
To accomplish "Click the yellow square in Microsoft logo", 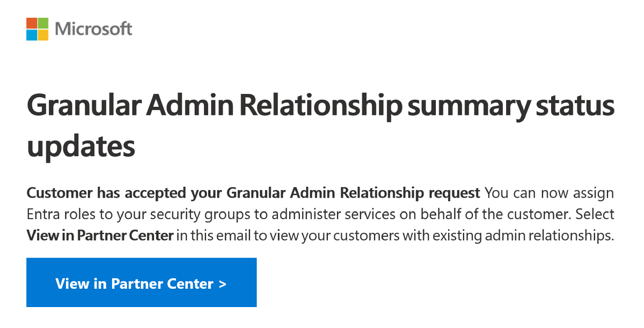I will (x=43, y=35).
